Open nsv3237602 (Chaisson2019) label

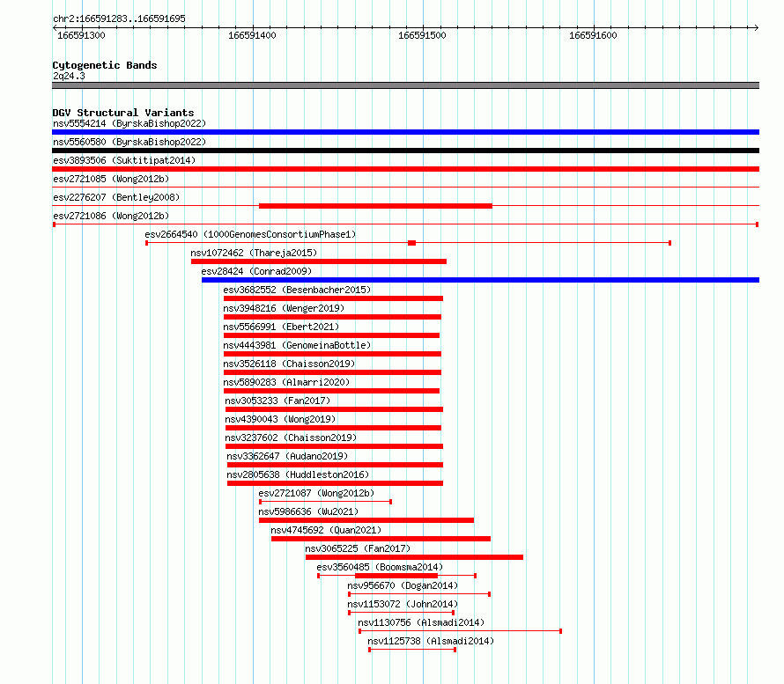tap(291, 438)
